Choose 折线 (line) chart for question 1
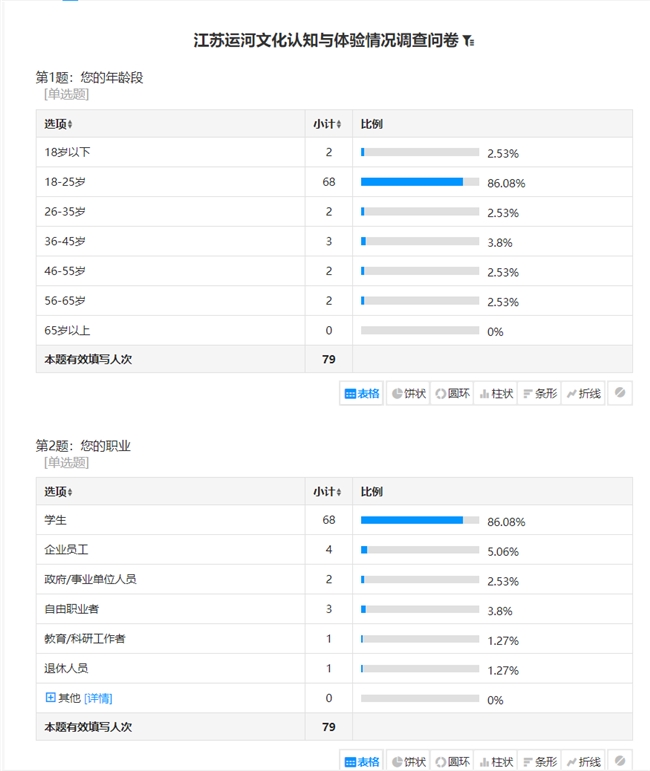Image resolution: width=650 pixels, height=771 pixels. (x=584, y=394)
